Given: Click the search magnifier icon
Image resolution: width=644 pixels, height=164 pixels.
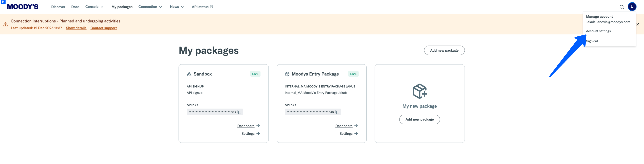Looking at the screenshot, I should pos(621,7).
